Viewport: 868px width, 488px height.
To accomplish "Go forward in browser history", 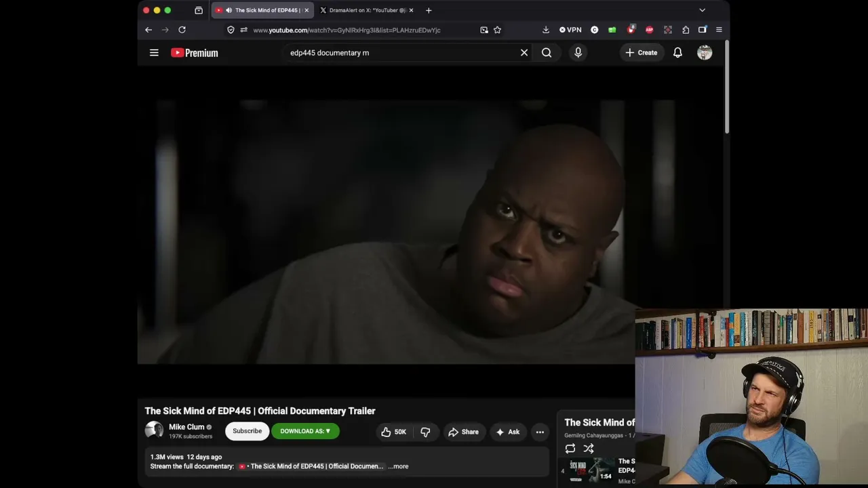I will pyautogui.click(x=165, y=30).
